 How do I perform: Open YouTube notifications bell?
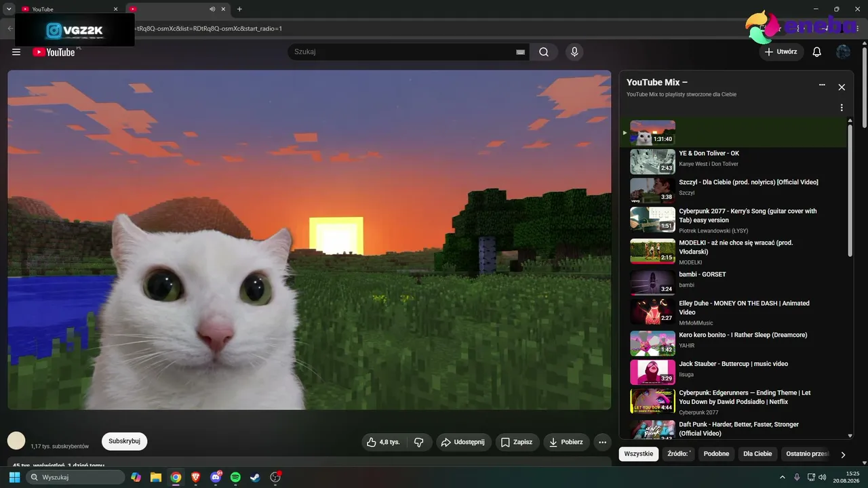817,52
